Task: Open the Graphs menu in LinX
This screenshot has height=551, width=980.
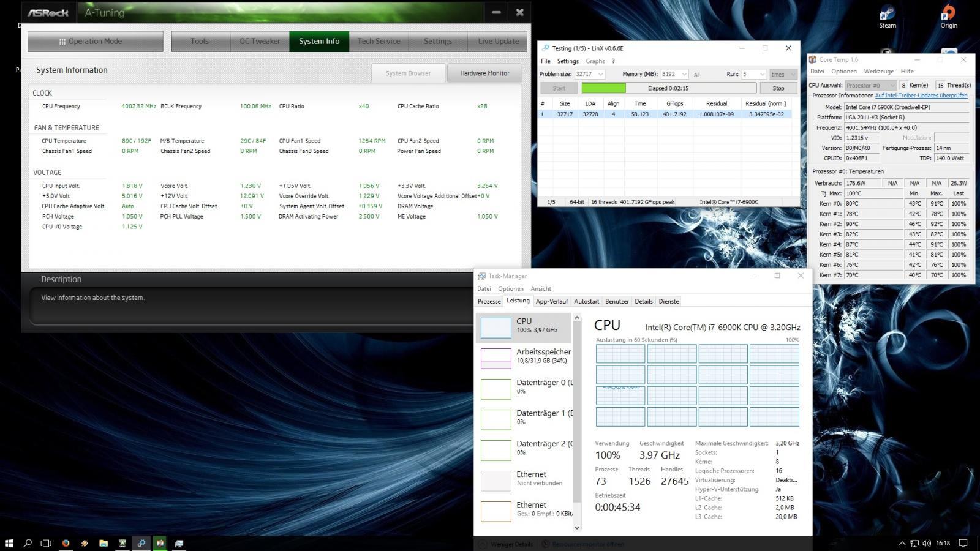Action: [x=595, y=61]
